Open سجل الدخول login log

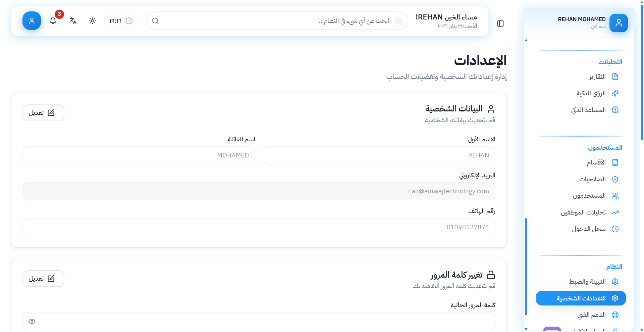pyautogui.click(x=589, y=229)
